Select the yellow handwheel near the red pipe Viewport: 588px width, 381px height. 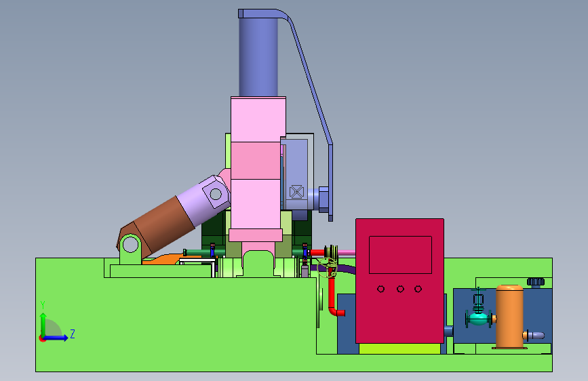click(x=328, y=267)
